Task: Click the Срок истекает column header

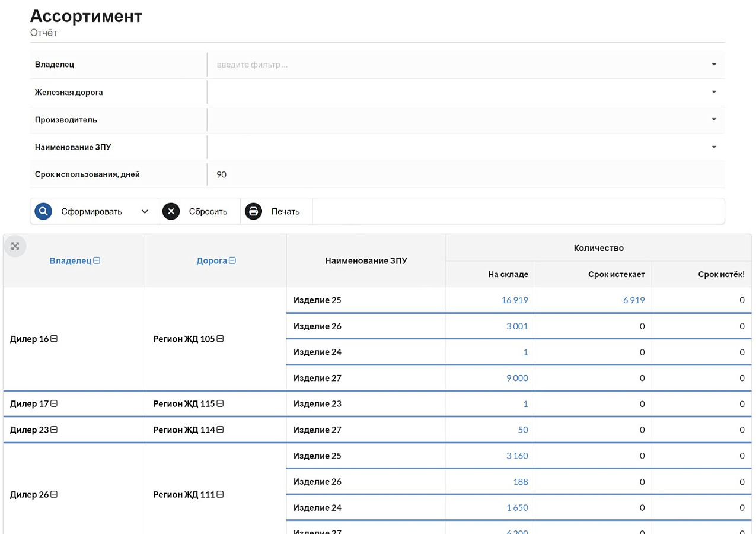Action: (x=594, y=274)
